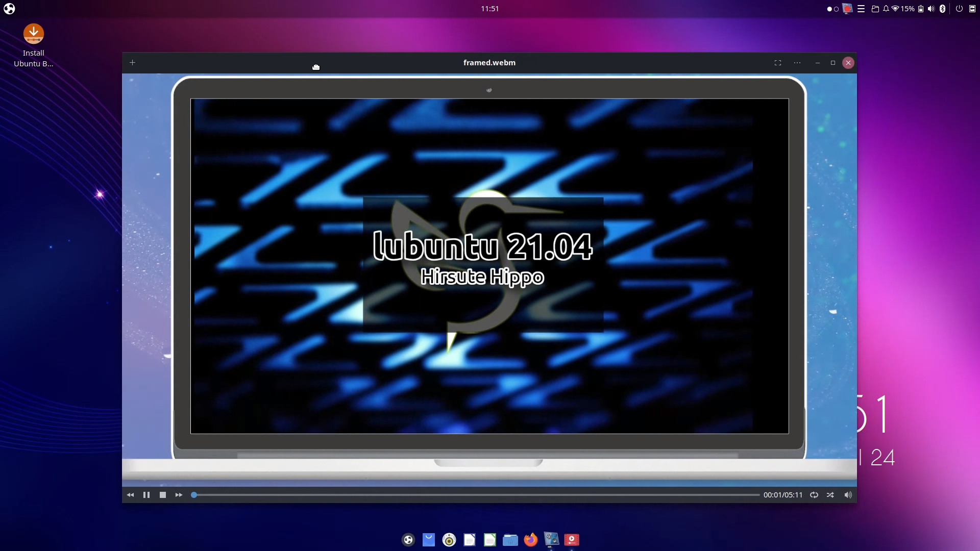Viewport: 980px width, 551px height.
Task: Open the Wi-Fi network indicator
Action: (895, 9)
